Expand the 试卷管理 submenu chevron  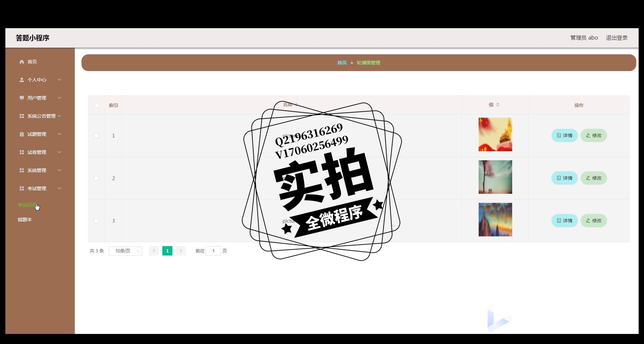pyautogui.click(x=59, y=152)
